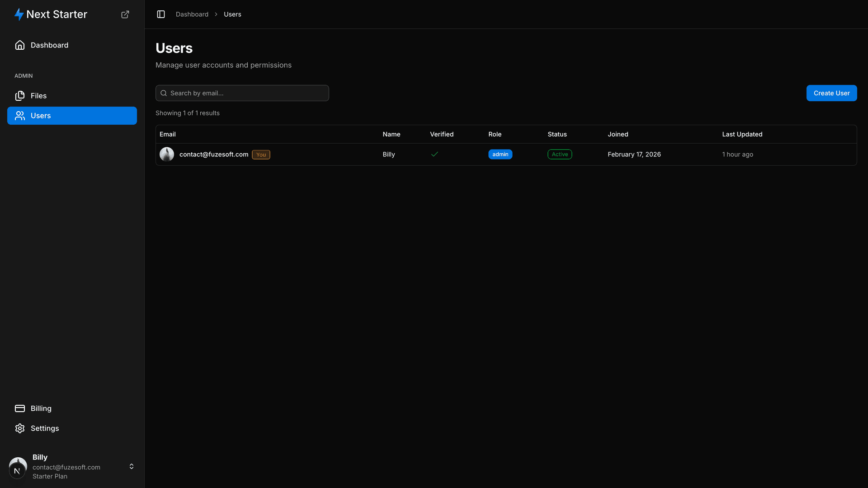Click Billy in the Name column
This screenshot has height=488, width=868.
coord(389,155)
